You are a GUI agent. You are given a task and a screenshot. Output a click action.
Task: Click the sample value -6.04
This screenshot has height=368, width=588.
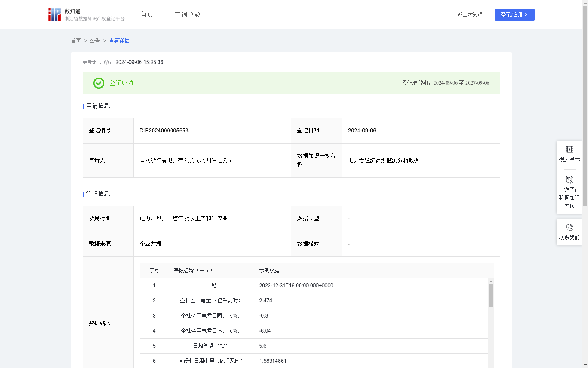[x=265, y=331]
